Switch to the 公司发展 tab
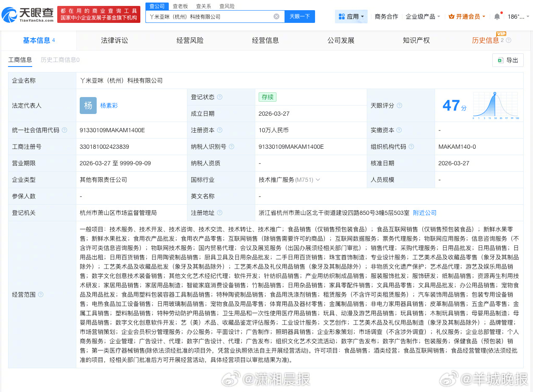Image resolution: width=533 pixels, height=392 pixels. click(341, 40)
